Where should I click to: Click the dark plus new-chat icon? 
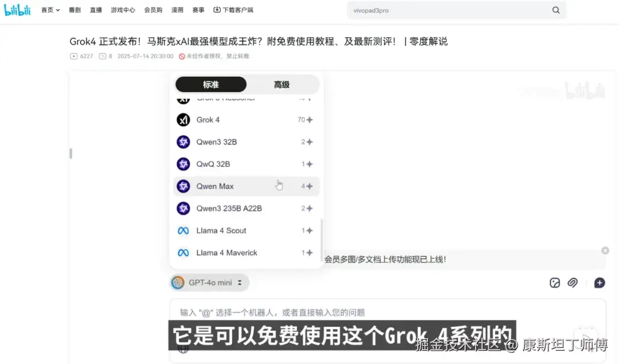tap(599, 283)
